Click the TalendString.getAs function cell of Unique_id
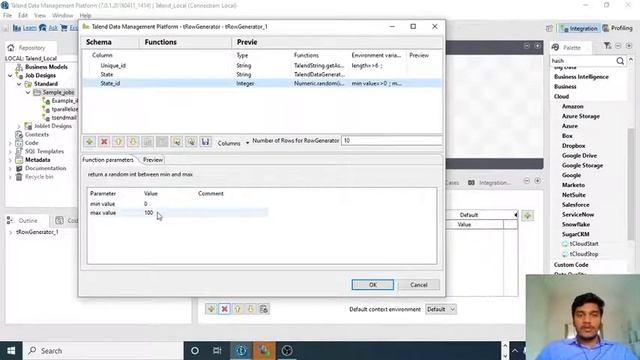 click(x=319, y=65)
